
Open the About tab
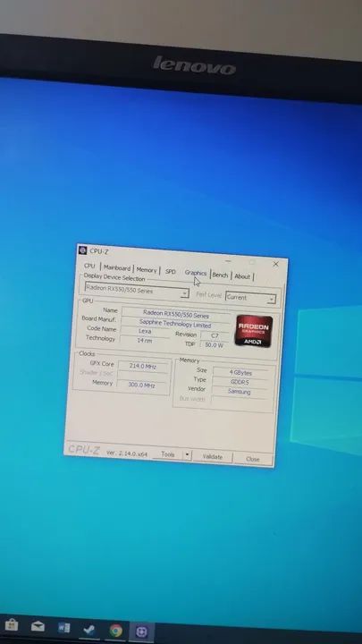(242, 276)
